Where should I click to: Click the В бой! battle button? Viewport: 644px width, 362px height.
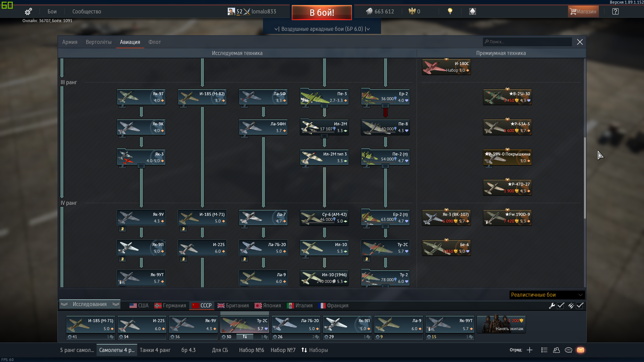[x=322, y=12]
